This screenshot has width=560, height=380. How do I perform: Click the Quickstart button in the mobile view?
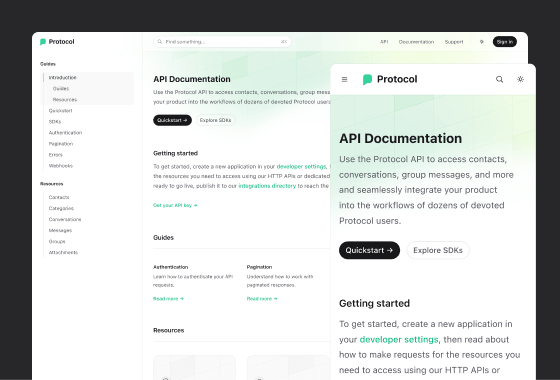point(369,250)
